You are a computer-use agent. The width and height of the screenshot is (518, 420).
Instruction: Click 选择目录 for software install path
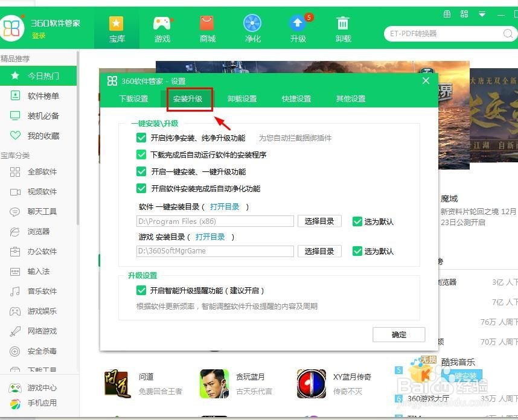pos(319,221)
